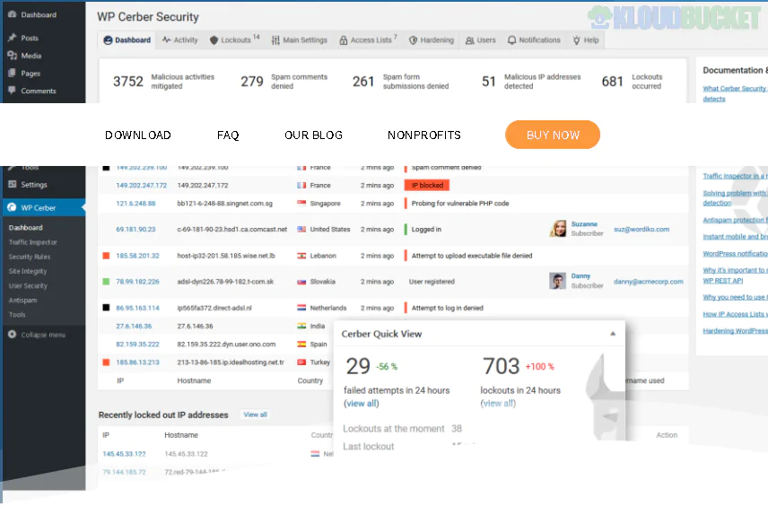Click the Pages icon in sidebar

coord(12,74)
